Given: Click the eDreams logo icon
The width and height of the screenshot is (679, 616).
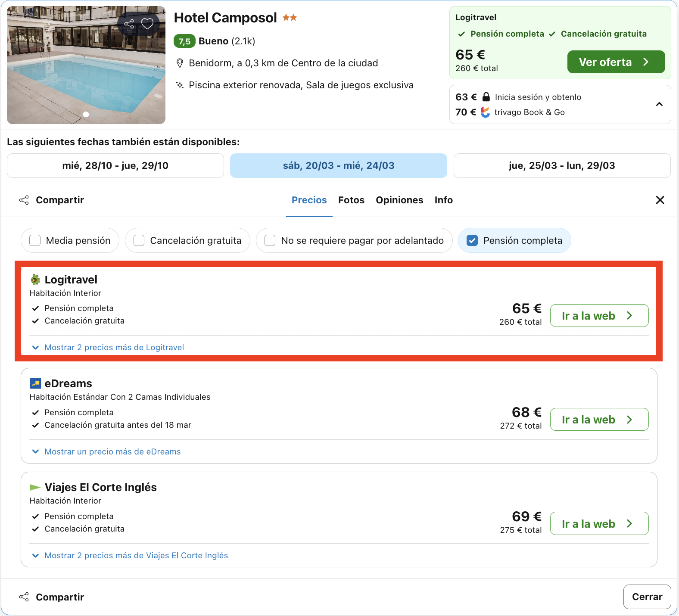Looking at the screenshot, I should (35, 383).
